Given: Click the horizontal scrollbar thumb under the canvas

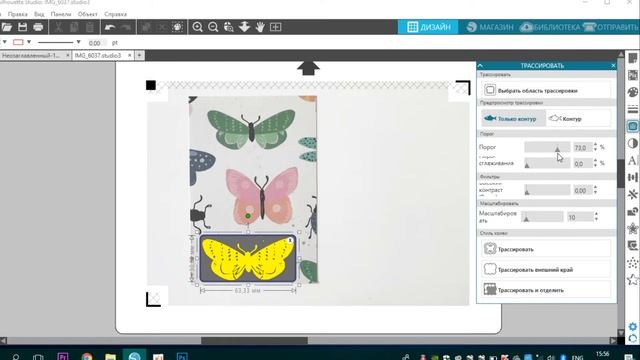Looking at the screenshot, I should pyautogui.click(x=254, y=340).
